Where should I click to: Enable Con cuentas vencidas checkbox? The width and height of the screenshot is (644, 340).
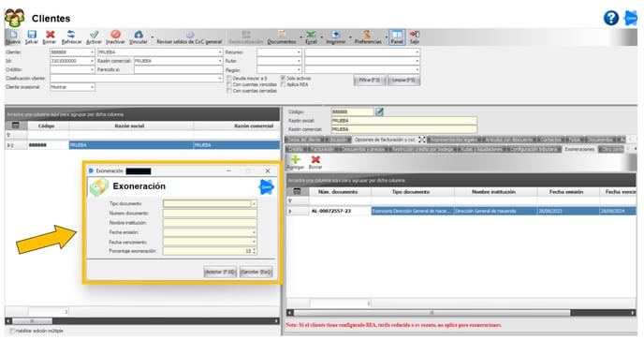(x=229, y=84)
